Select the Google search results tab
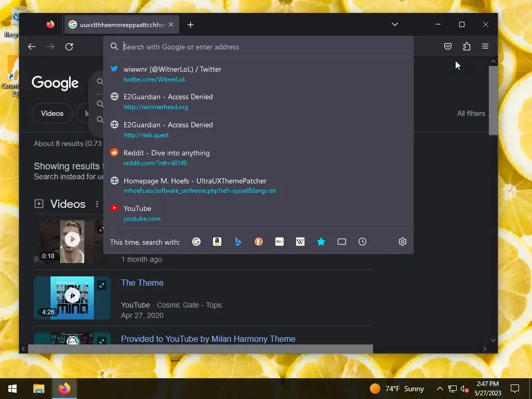This screenshot has height=399, width=532. (122, 24)
